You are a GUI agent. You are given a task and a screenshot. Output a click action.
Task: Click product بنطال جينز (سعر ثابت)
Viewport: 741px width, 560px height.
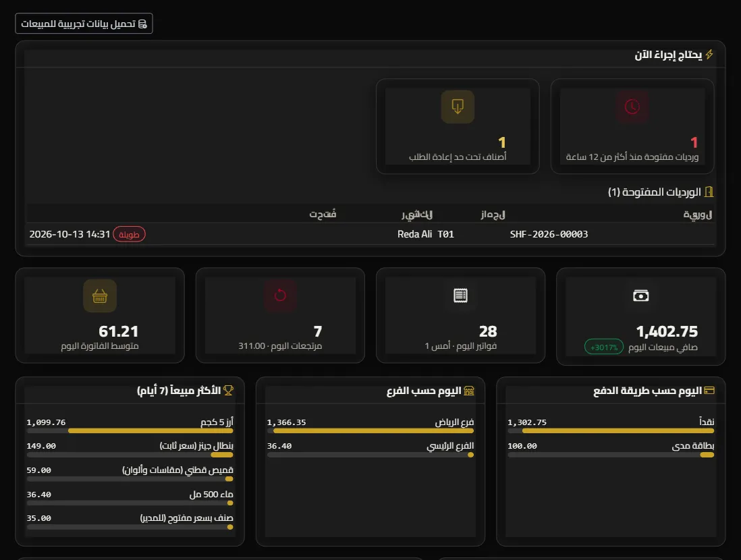[196, 445]
